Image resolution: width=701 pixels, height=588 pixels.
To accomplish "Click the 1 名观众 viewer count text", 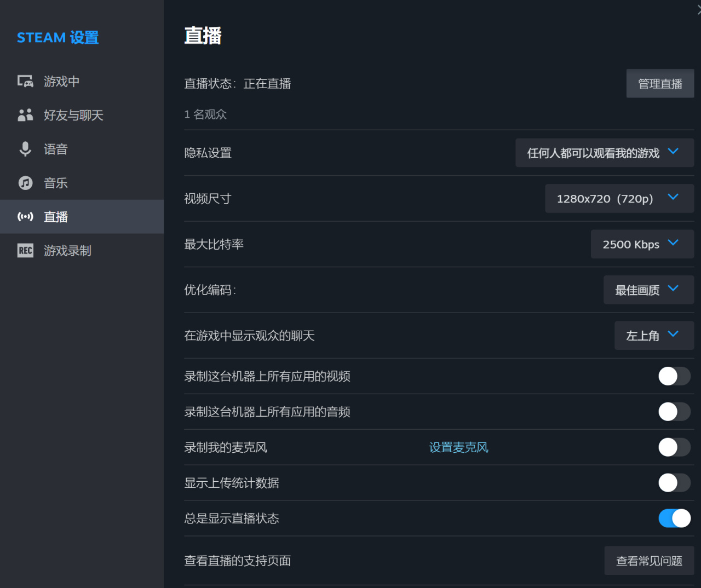I will [x=205, y=114].
